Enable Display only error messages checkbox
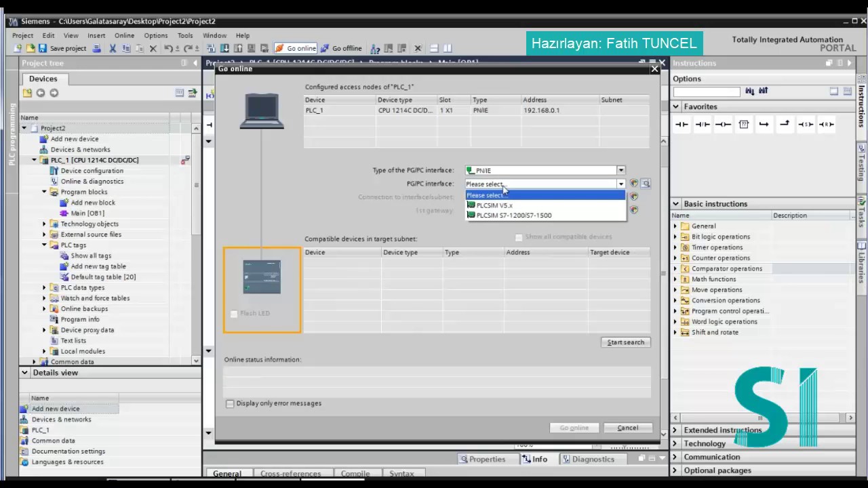 (230, 404)
